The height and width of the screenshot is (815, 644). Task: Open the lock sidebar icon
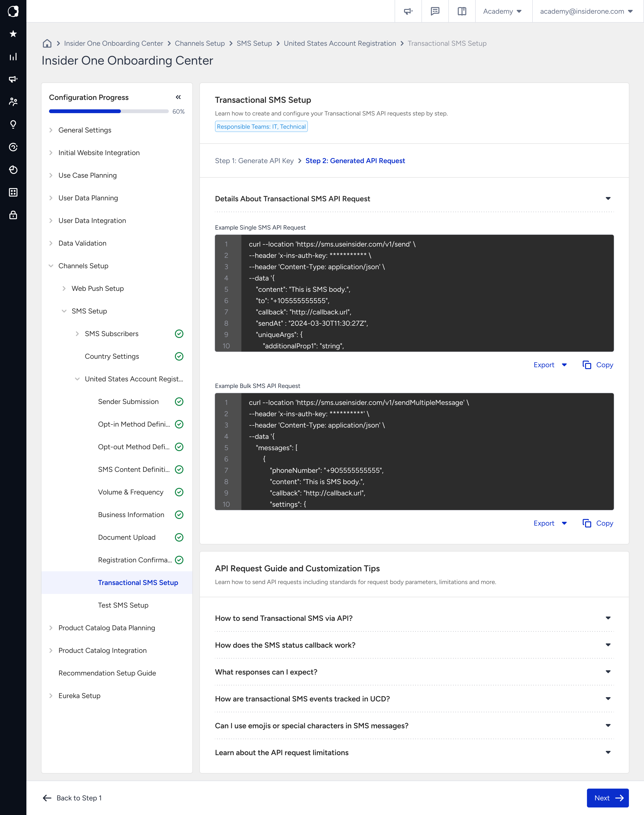coord(13,215)
